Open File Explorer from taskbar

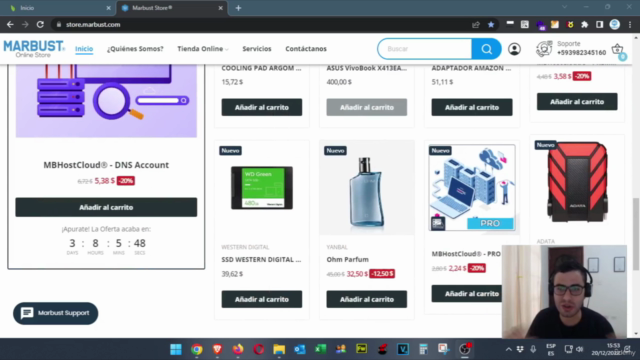pyautogui.click(x=279, y=349)
